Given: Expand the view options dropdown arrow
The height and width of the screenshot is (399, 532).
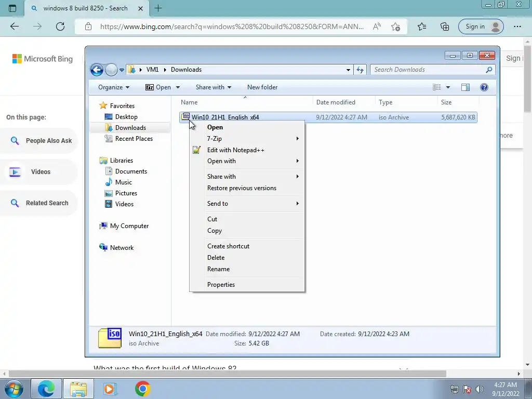Looking at the screenshot, I should 448,87.
